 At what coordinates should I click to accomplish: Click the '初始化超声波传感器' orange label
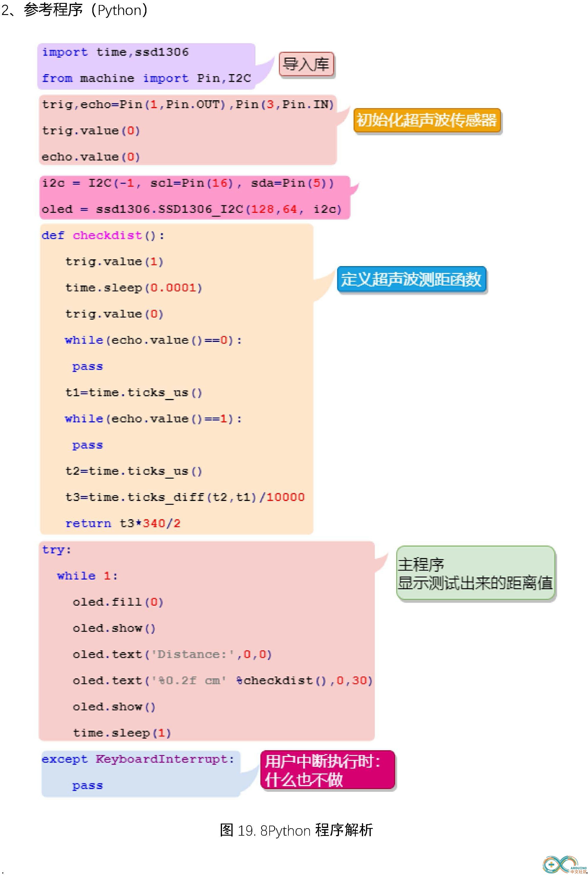tap(427, 120)
